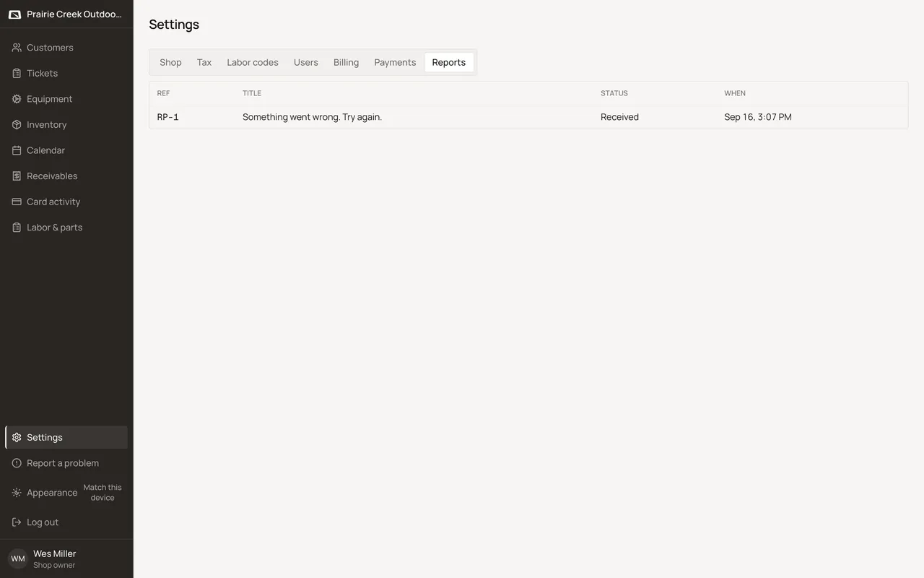
Task: Click the Log out label
Action: (x=43, y=522)
